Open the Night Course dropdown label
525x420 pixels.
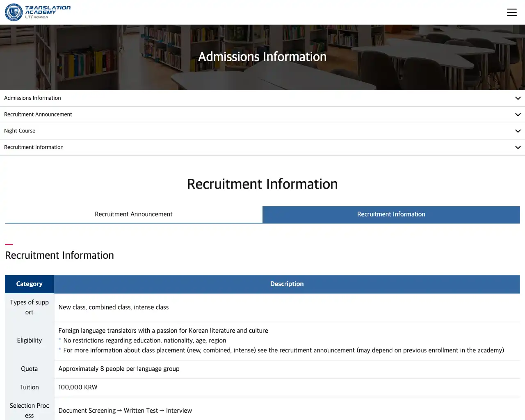pyautogui.click(x=20, y=131)
